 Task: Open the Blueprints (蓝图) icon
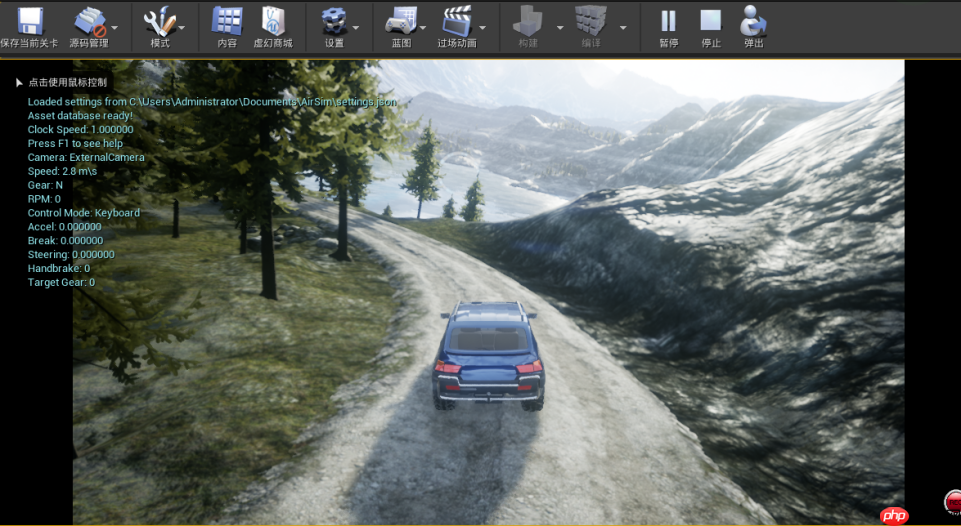tap(401, 22)
